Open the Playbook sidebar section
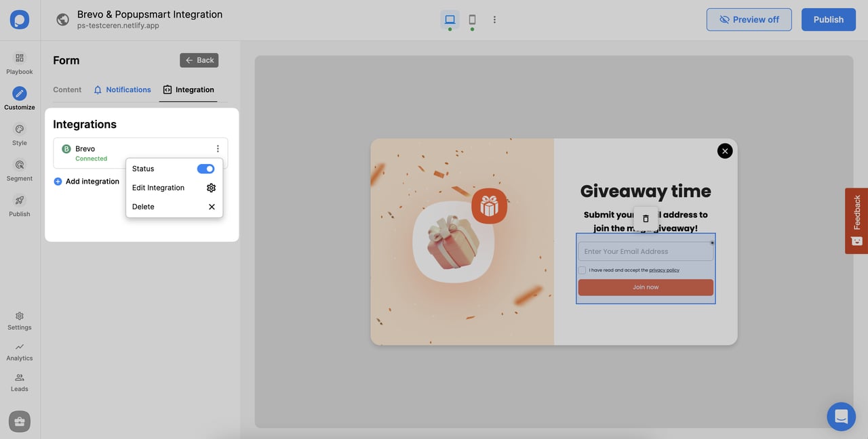 coord(20,63)
